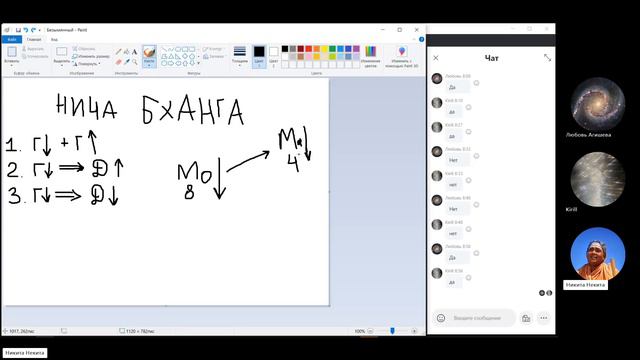Open the Paste dropdown arrow under Вставить

pyautogui.click(x=12, y=66)
